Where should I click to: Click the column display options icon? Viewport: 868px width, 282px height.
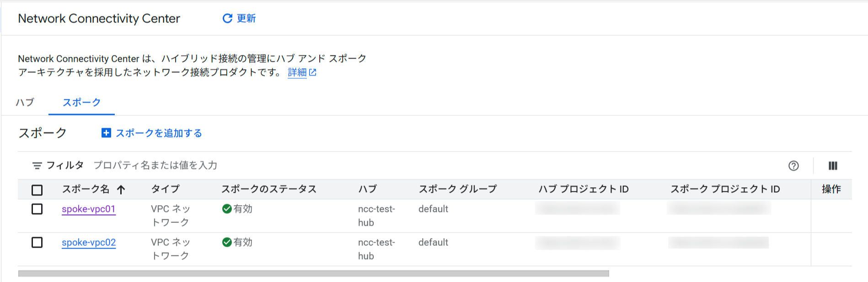[x=833, y=165]
